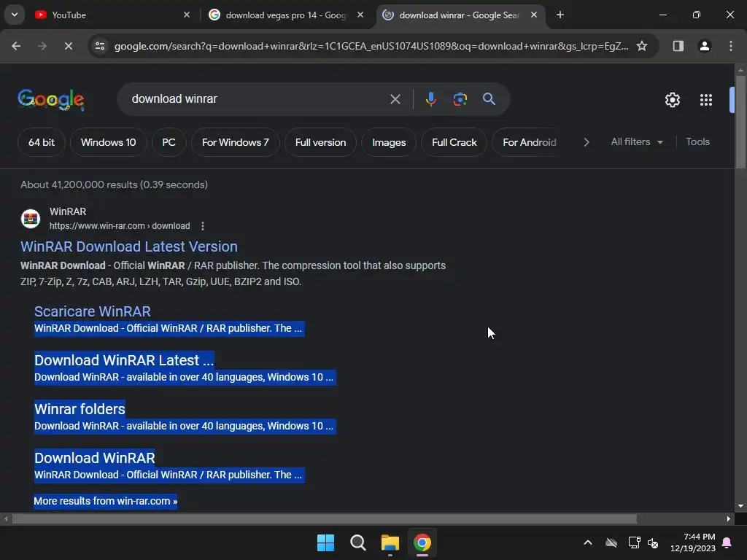This screenshot has width=747, height=560.
Task: Click the vertical page scrollbar thumb
Action: point(740,122)
